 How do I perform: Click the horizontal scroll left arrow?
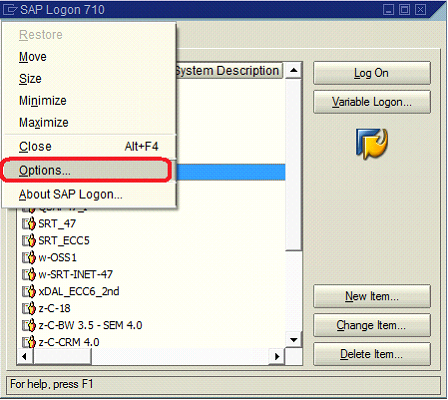tap(25, 356)
